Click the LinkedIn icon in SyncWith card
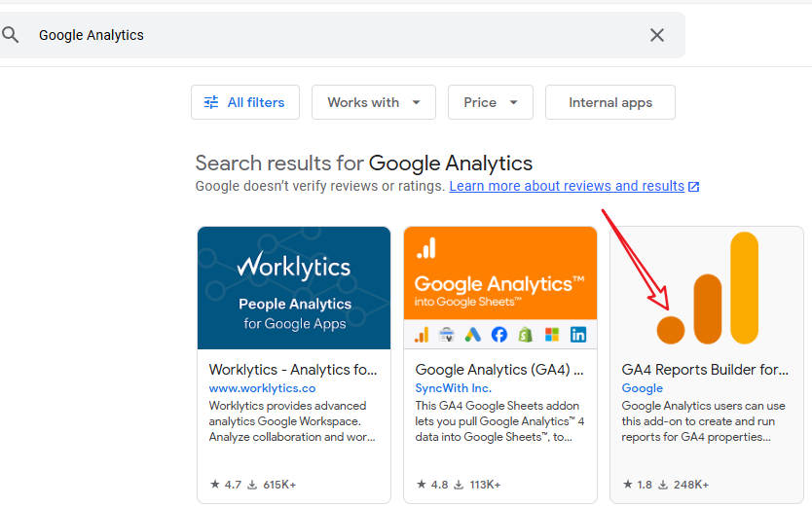The width and height of the screenshot is (812, 507). pyautogui.click(x=578, y=335)
